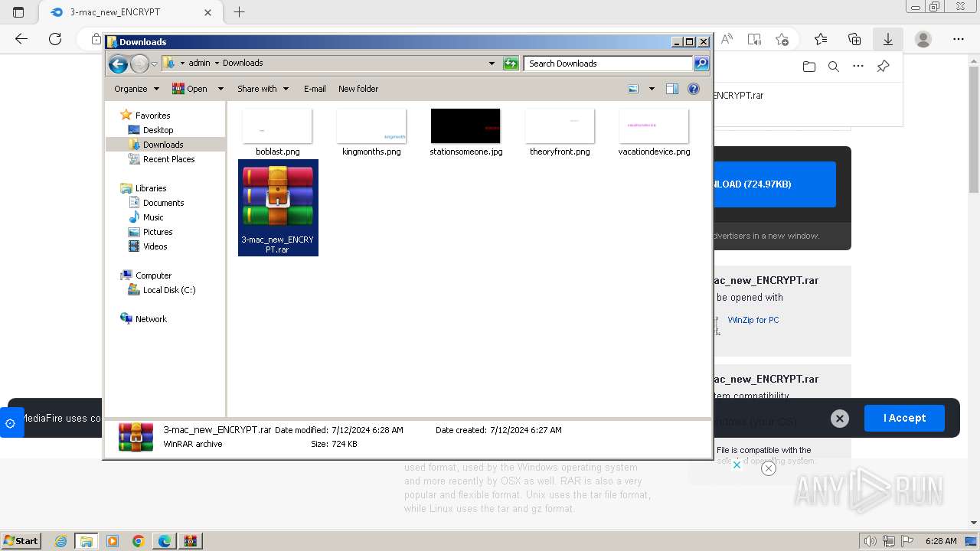The height and width of the screenshot is (551, 980).
Task: Dismiss cookie banner with X icon
Action: coord(840,419)
